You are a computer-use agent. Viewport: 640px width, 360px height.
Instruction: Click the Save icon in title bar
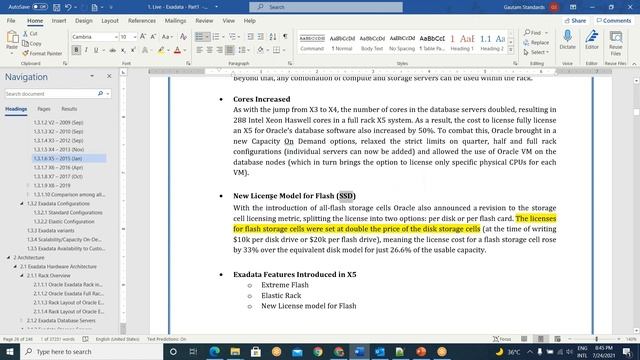pyautogui.click(x=56, y=7)
